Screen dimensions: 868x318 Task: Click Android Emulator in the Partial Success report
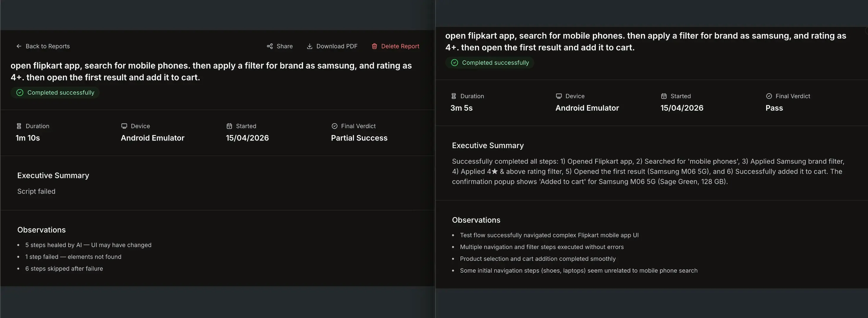[x=153, y=138]
